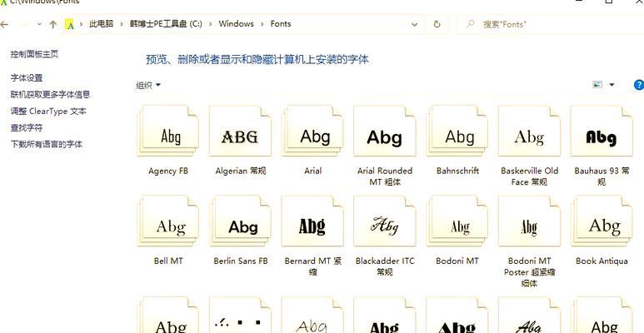Click the Back navigation arrow
The height and width of the screenshot is (333, 644).
(x=4, y=25)
